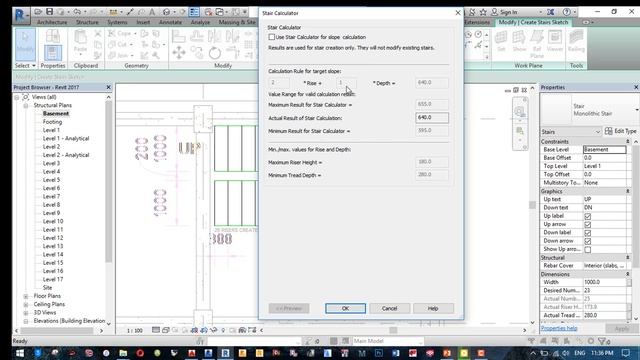Select Level 1 in Project Browser
The height and width of the screenshot is (360, 640).
click(51, 130)
